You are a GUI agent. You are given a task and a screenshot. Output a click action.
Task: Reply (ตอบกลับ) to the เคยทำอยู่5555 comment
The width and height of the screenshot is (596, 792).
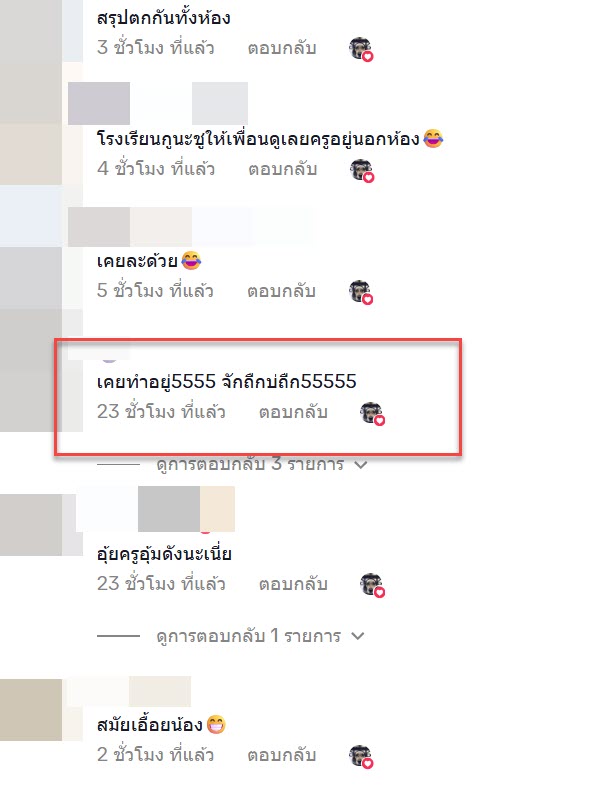[293, 413]
